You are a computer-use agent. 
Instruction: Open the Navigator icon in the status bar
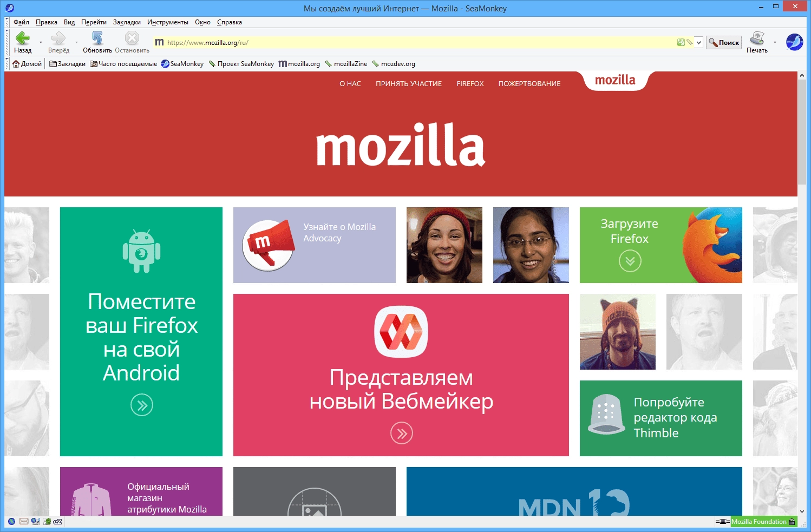(11, 522)
